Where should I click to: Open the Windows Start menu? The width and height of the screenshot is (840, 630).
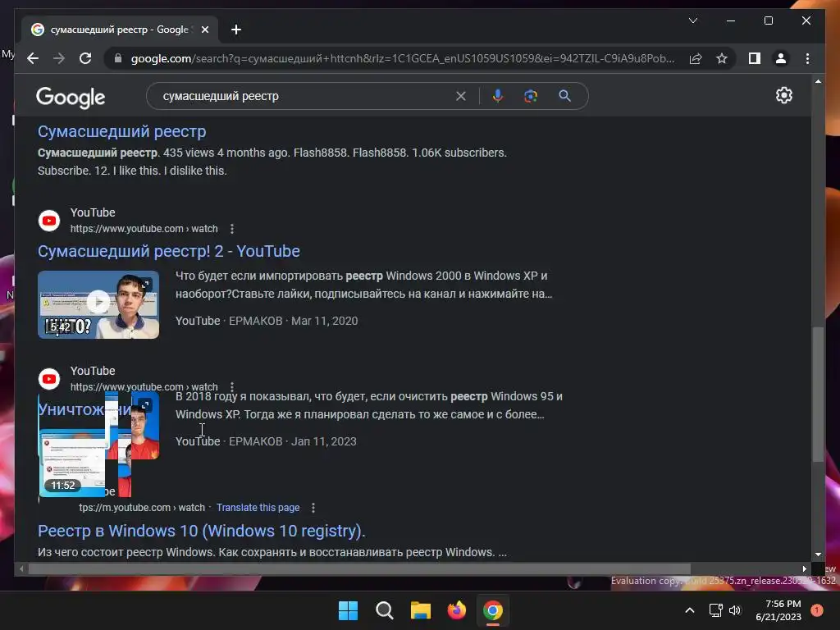pyautogui.click(x=348, y=610)
